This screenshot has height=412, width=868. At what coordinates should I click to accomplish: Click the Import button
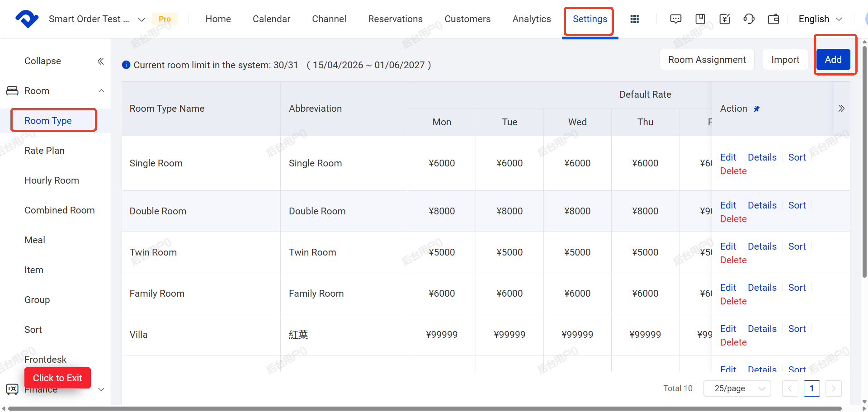pos(785,60)
